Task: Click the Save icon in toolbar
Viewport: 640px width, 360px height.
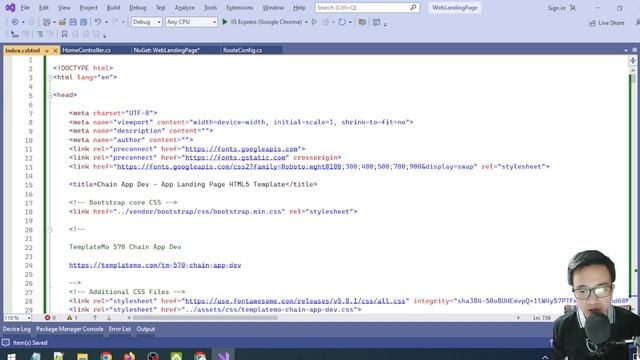Action: tap(73, 22)
